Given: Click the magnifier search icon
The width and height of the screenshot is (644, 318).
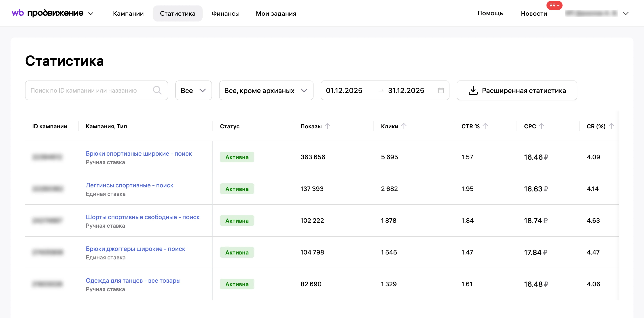Looking at the screenshot, I should (x=157, y=90).
